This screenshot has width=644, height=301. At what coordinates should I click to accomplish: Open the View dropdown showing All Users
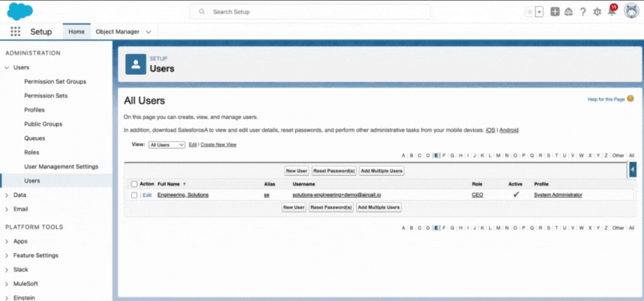[x=166, y=145]
